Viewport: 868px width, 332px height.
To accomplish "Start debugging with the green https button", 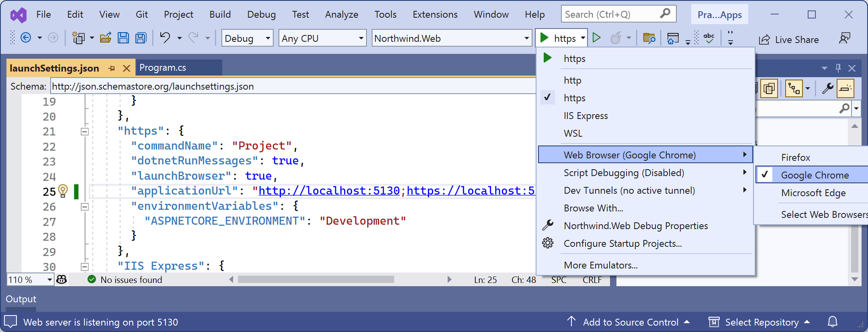I will (x=557, y=38).
